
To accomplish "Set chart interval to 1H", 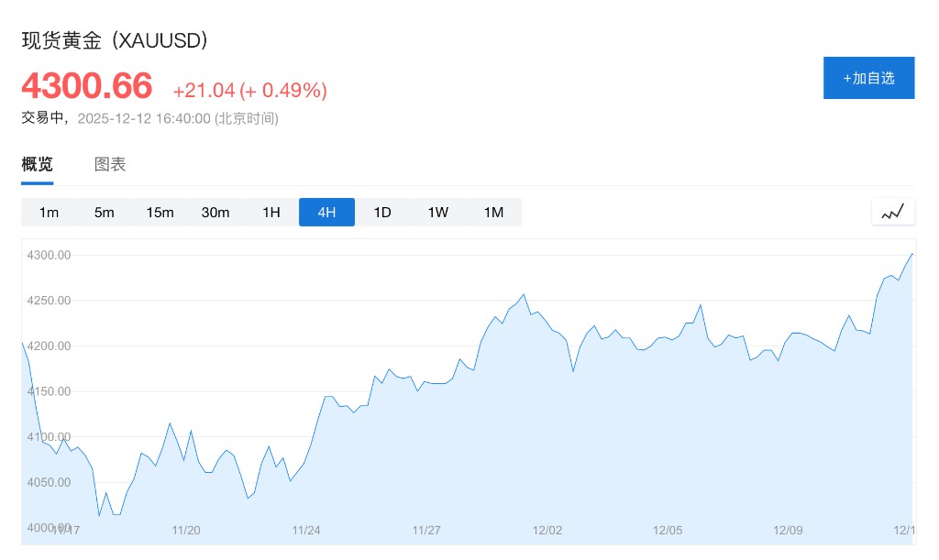I will pyautogui.click(x=271, y=213).
